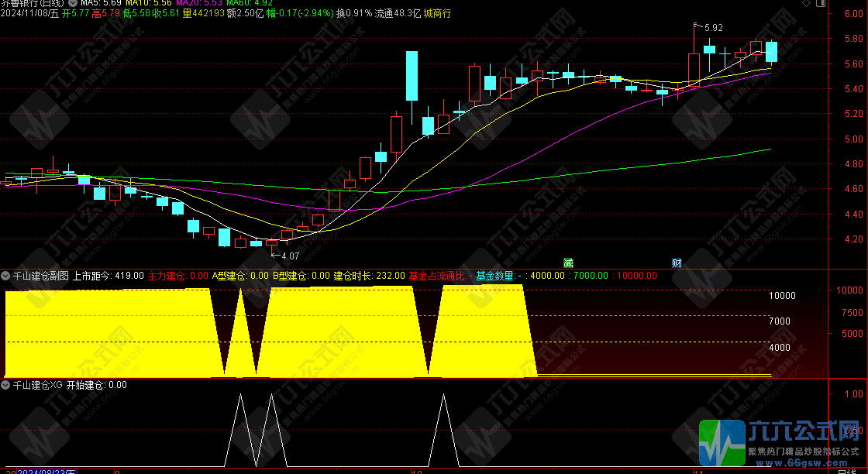Click the 财 event marker on chart
The image size is (868, 474).
[677, 263]
